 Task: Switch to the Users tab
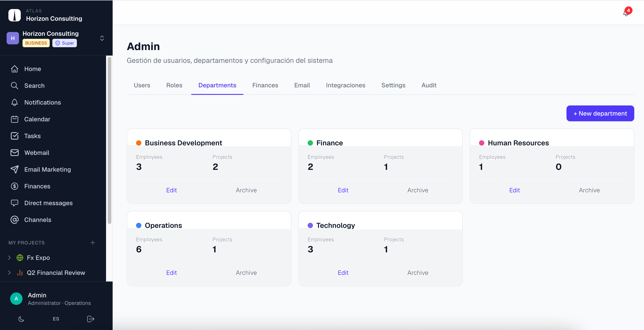142,85
